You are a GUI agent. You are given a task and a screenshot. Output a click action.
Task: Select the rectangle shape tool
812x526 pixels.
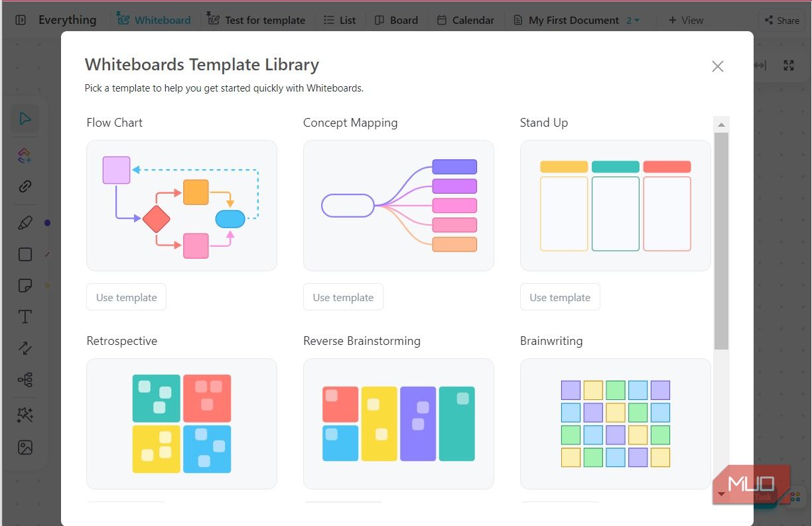point(25,255)
